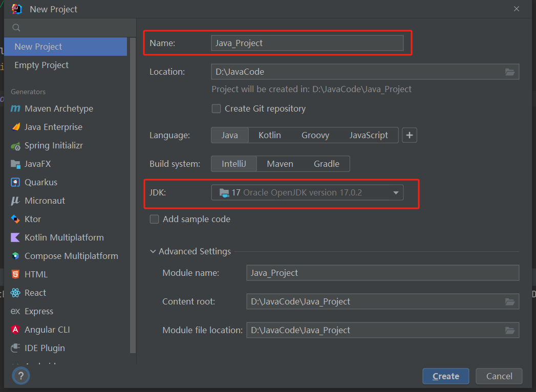
Task: Close the New Project dialog
Action: pos(517,9)
